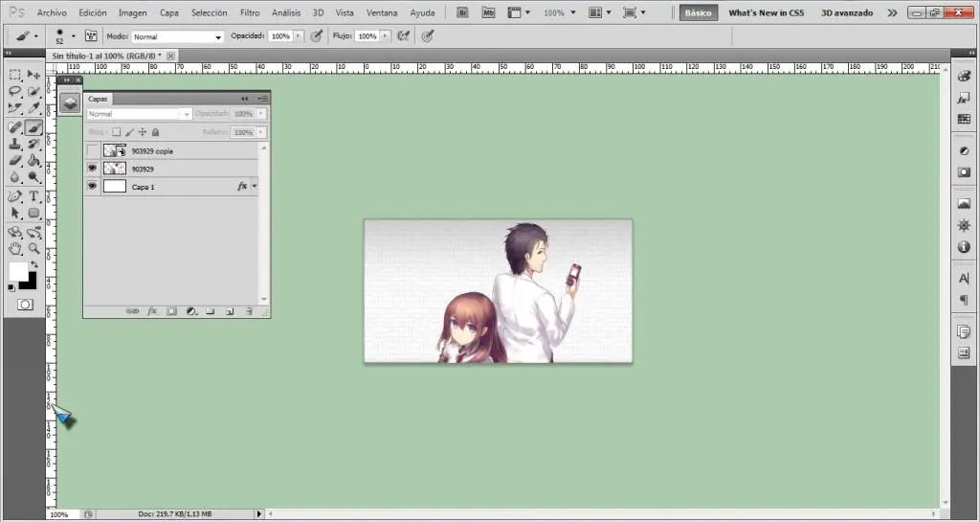Select the Rectangular Marquee tool
Screen dimensions: 980x522
[15, 75]
